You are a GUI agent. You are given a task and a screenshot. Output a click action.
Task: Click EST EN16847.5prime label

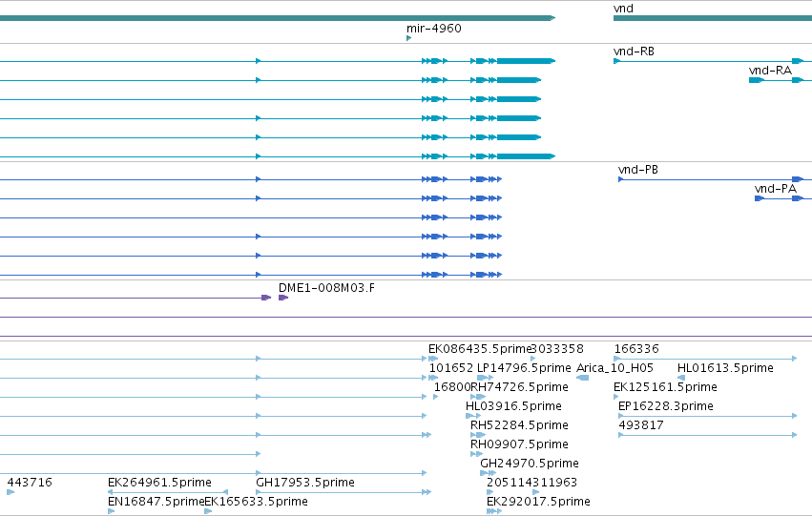pos(156,502)
